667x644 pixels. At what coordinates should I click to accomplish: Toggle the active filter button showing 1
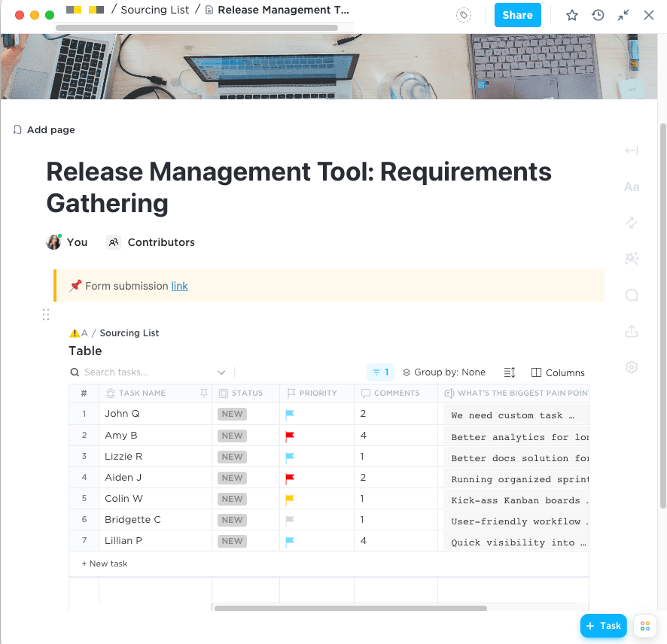(380, 372)
